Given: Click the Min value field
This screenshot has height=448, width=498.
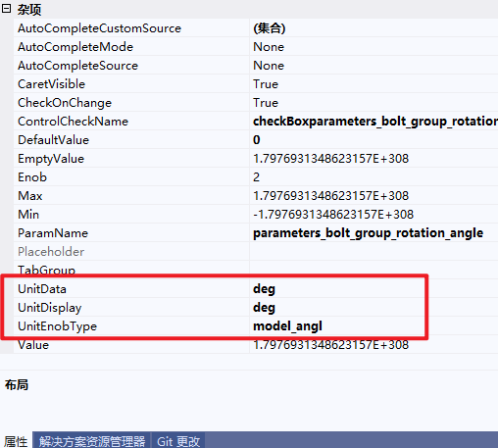Looking at the screenshot, I should (x=373, y=215).
